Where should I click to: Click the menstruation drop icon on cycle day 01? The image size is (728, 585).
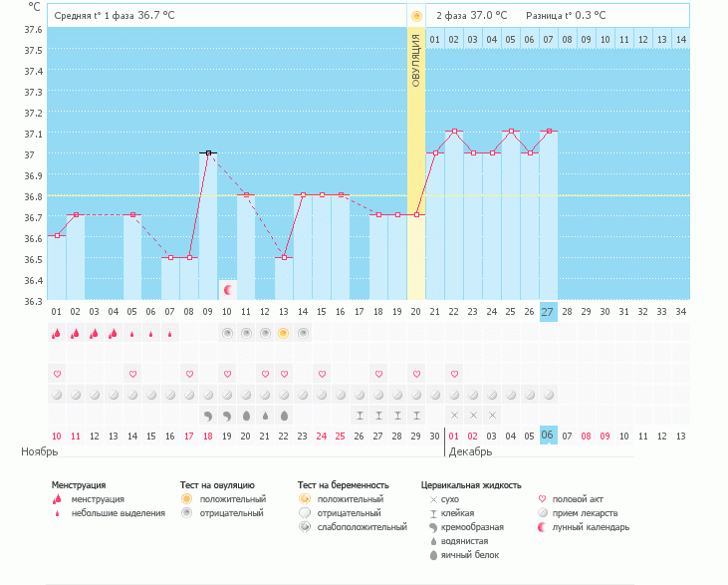point(57,334)
